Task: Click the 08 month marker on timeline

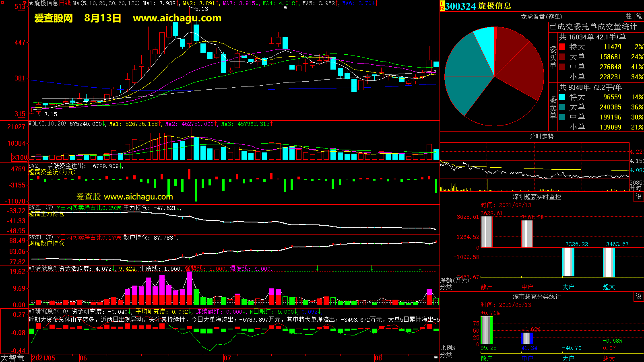Action: 378,358
